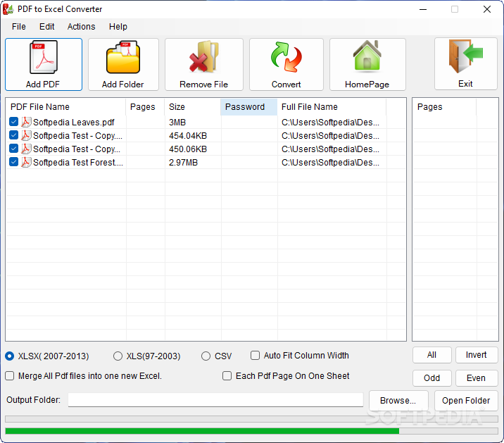Open the Actions menu
Screen dimensions: 504x443
coord(82,26)
